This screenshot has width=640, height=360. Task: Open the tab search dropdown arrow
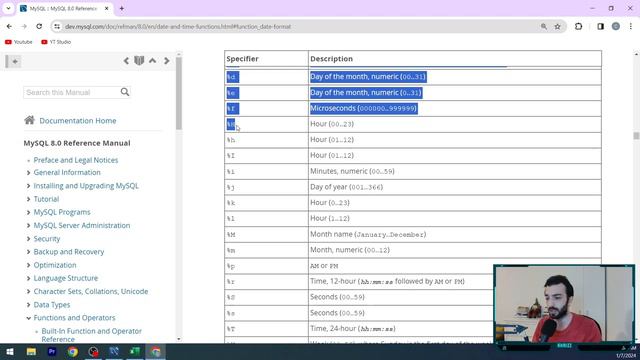[x=8, y=8]
